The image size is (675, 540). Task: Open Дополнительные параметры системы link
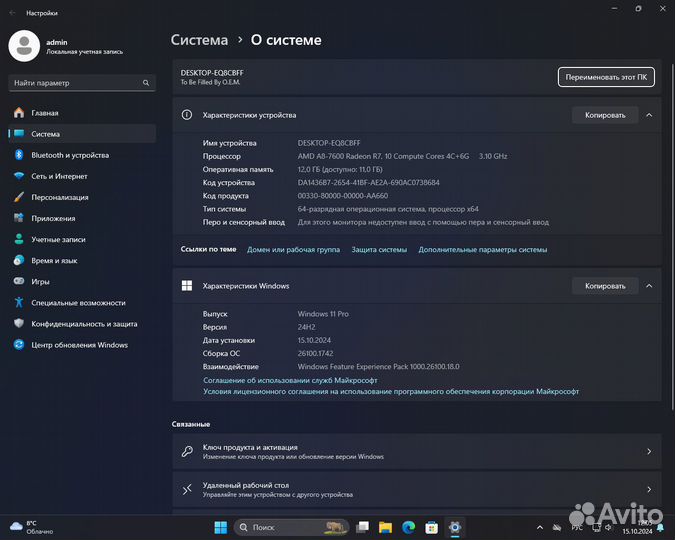point(483,250)
